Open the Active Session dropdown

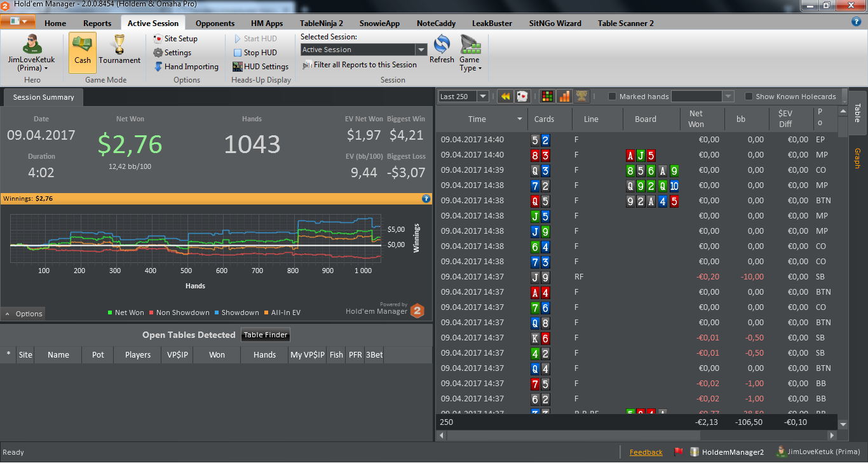421,50
